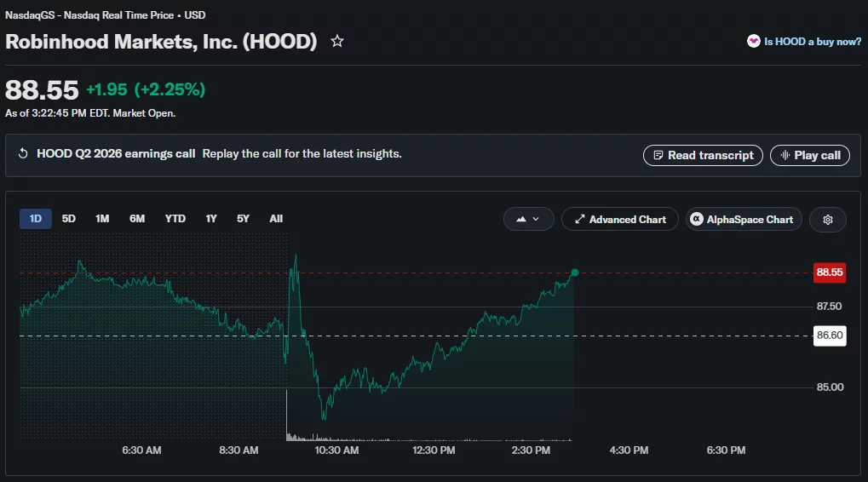Click the 4:30 PM time label
This screenshot has width=868, height=482.
(x=629, y=450)
